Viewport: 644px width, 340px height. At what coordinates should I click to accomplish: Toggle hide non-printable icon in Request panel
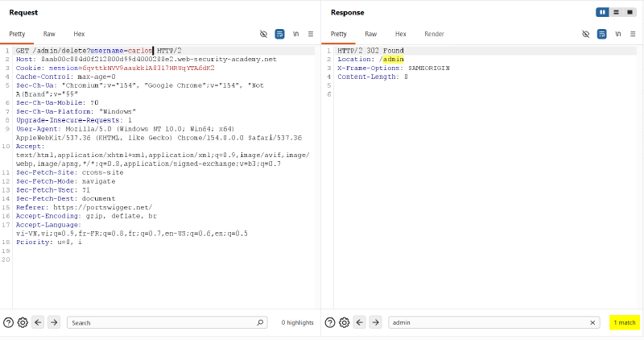[x=264, y=34]
